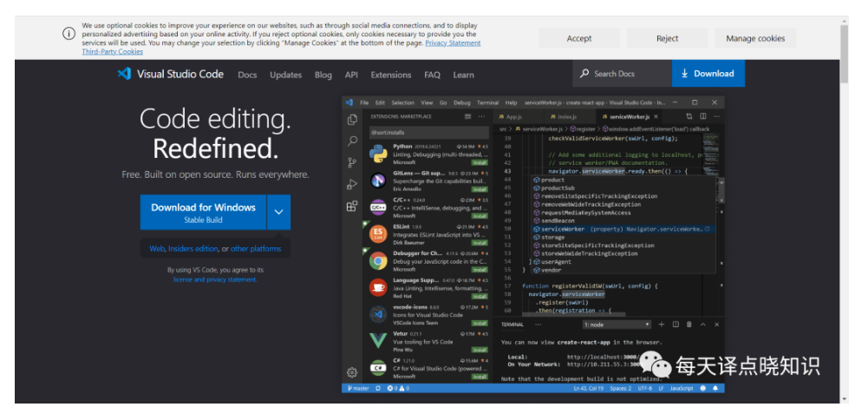Accept optional cookies
Image resolution: width=868 pixels, height=420 pixels.
579,38
